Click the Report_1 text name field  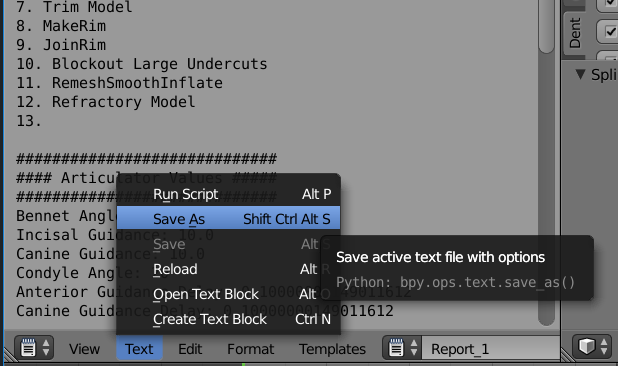coord(490,348)
